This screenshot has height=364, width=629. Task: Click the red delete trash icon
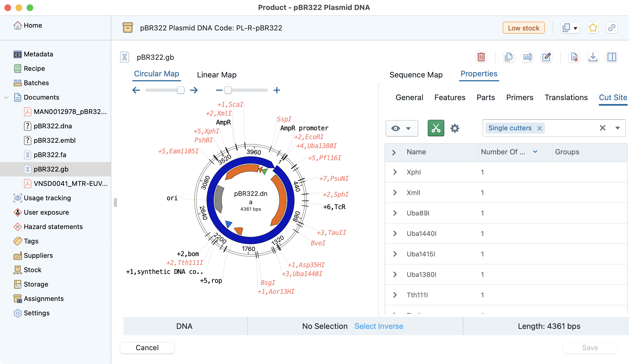481,57
